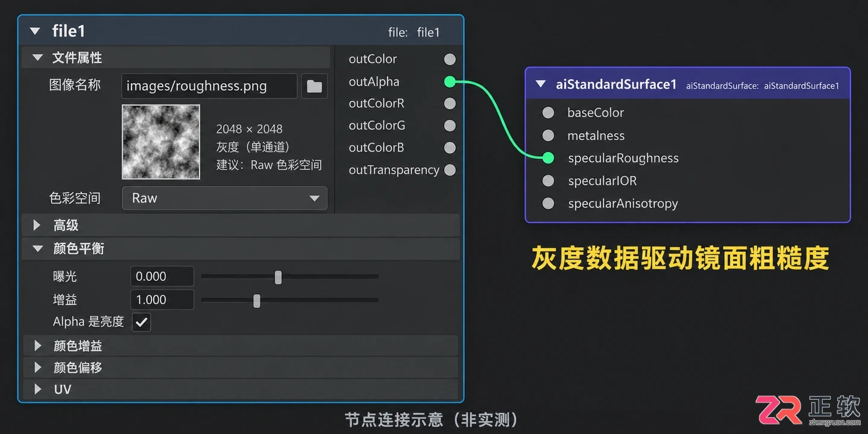The height and width of the screenshot is (434, 868).
Task: Collapse the 颜色平衡 section
Action: 38,248
